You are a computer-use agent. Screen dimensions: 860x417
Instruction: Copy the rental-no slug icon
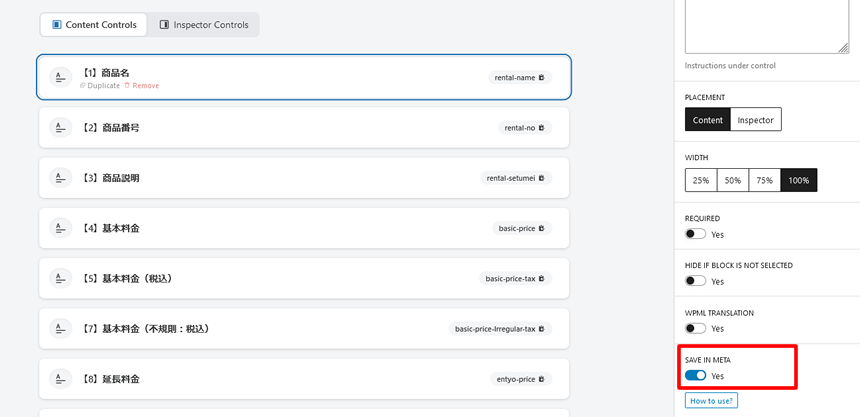pos(542,128)
